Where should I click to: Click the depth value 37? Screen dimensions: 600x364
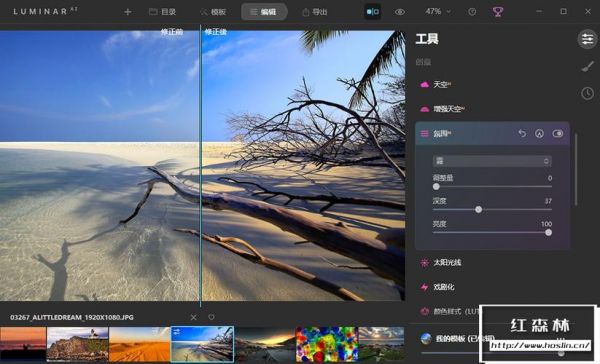click(548, 201)
